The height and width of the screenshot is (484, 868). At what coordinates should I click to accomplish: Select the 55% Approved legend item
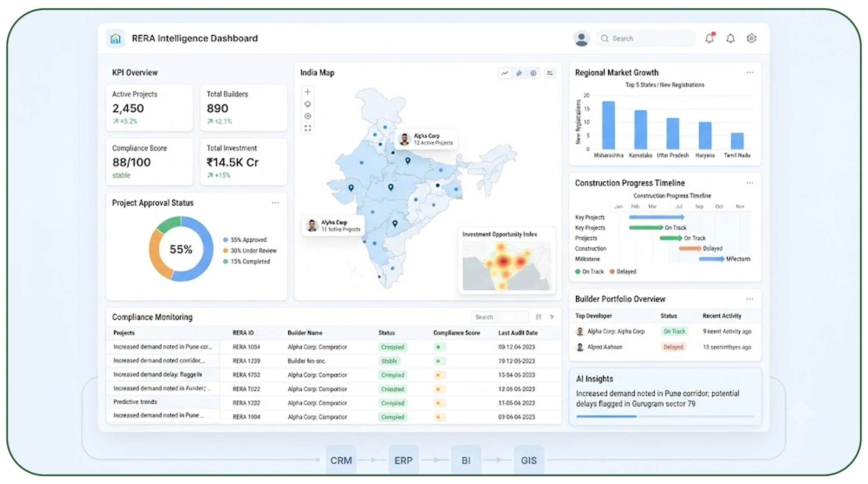[x=245, y=240]
